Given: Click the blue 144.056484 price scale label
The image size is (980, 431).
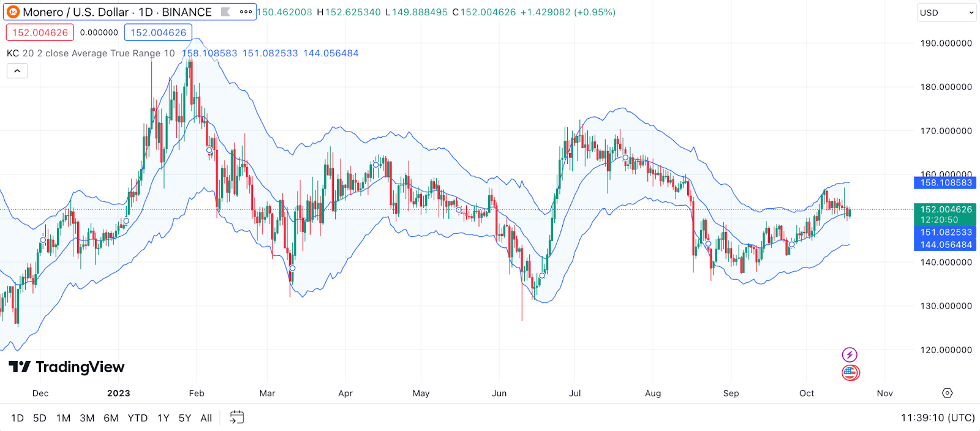Looking at the screenshot, I should click(x=945, y=244).
